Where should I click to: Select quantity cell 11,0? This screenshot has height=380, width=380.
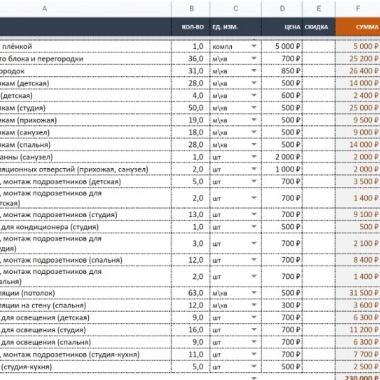tap(191, 354)
